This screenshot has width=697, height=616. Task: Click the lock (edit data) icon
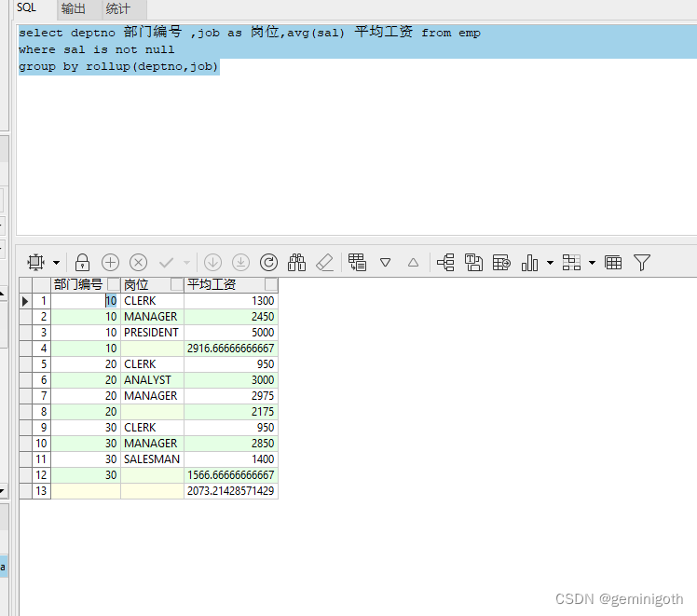point(82,262)
